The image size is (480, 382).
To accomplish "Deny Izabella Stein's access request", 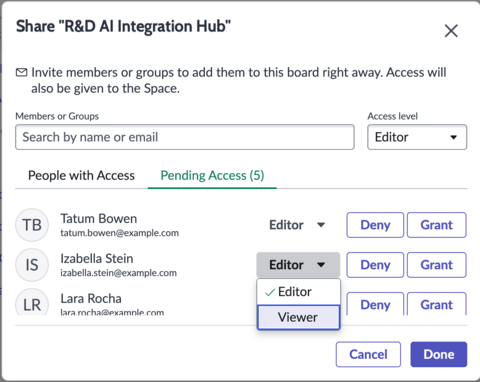I will point(375,265).
